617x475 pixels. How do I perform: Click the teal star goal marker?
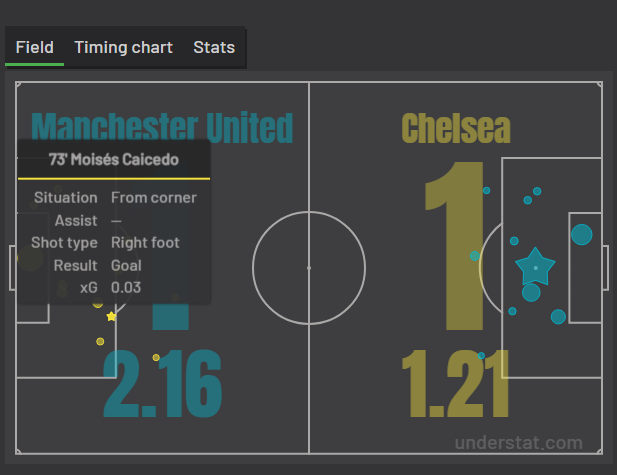click(x=535, y=267)
